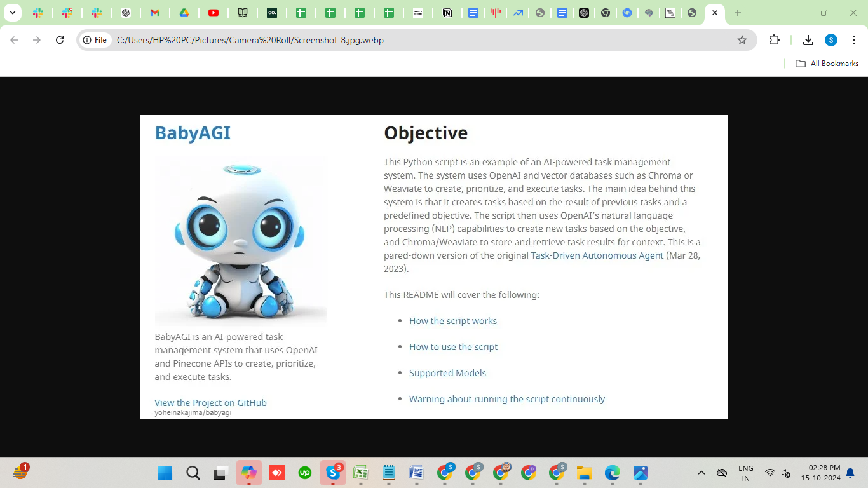Viewport: 868px width, 488px height.
Task: Click Warning about running script continuously
Action: click(x=507, y=399)
